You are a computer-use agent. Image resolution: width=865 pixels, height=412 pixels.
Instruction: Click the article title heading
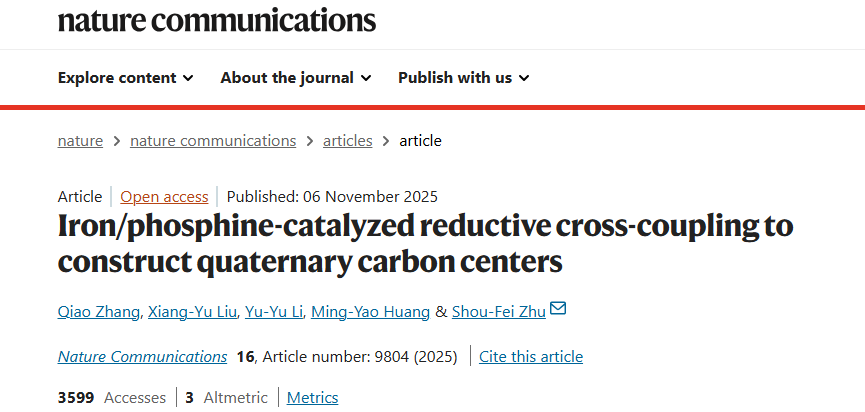pyautogui.click(x=425, y=243)
